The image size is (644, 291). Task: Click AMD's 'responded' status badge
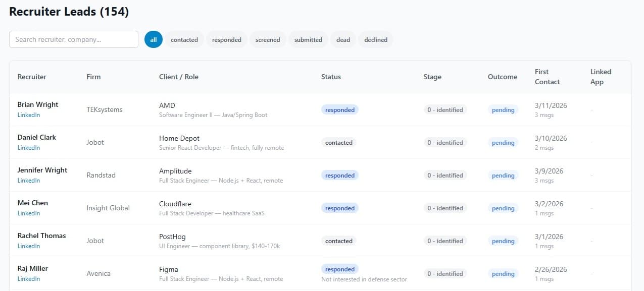coord(339,109)
